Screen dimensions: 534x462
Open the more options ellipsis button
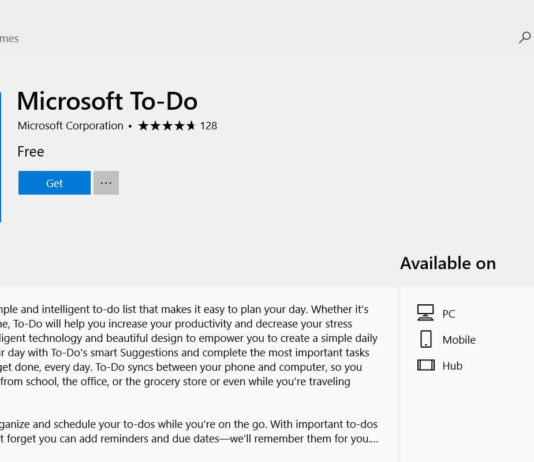click(106, 183)
